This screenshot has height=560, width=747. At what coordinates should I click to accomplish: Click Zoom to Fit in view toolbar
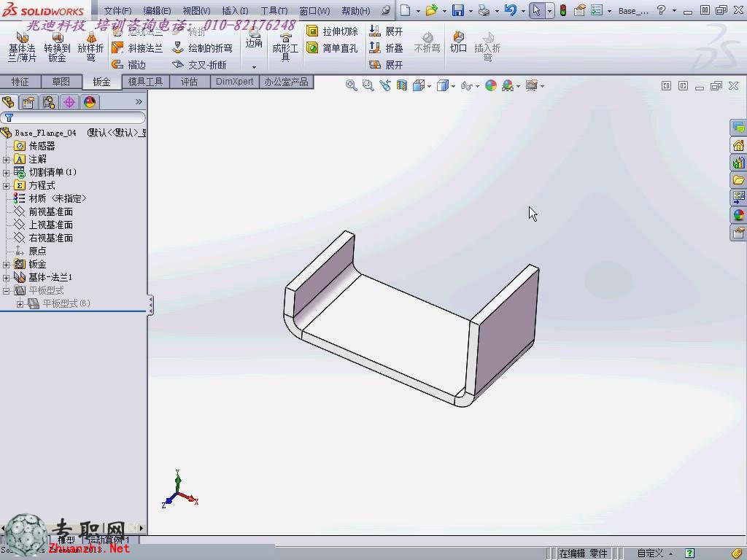pyautogui.click(x=351, y=85)
